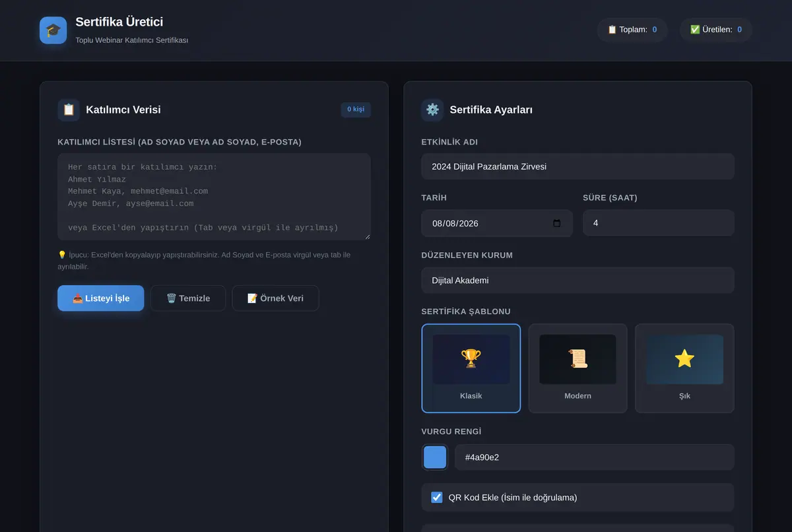
Task: Select the trophy Klasik template
Action: [x=471, y=368]
